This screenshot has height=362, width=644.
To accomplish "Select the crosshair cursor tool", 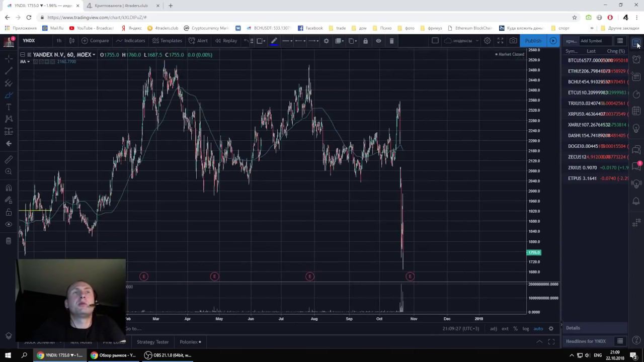I will [9, 59].
